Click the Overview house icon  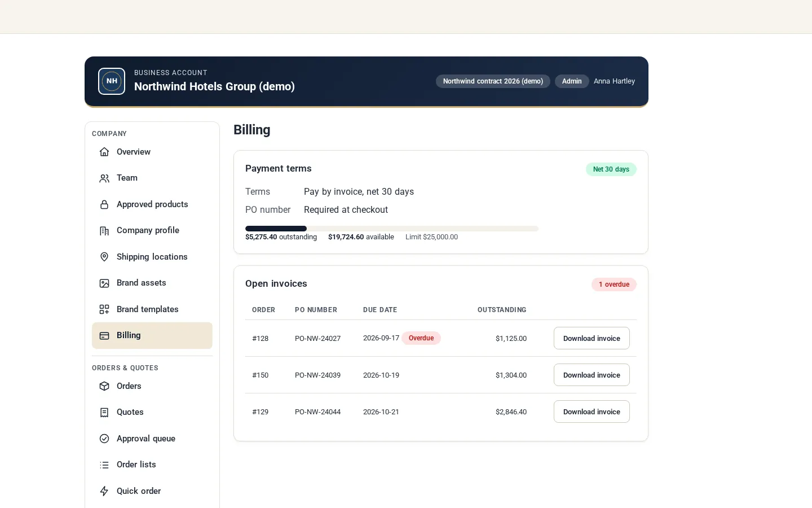[x=104, y=152]
